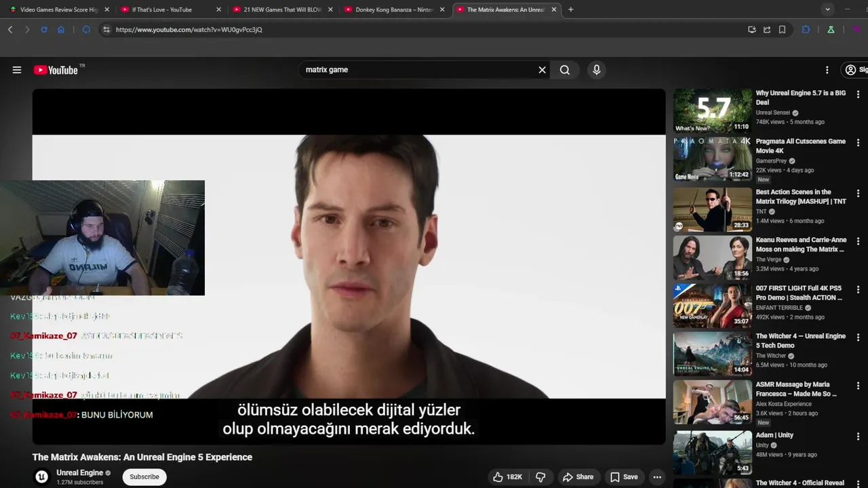The width and height of the screenshot is (868, 488).
Task: Install page as app icon
Action: pyautogui.click(x=752, y=30)
